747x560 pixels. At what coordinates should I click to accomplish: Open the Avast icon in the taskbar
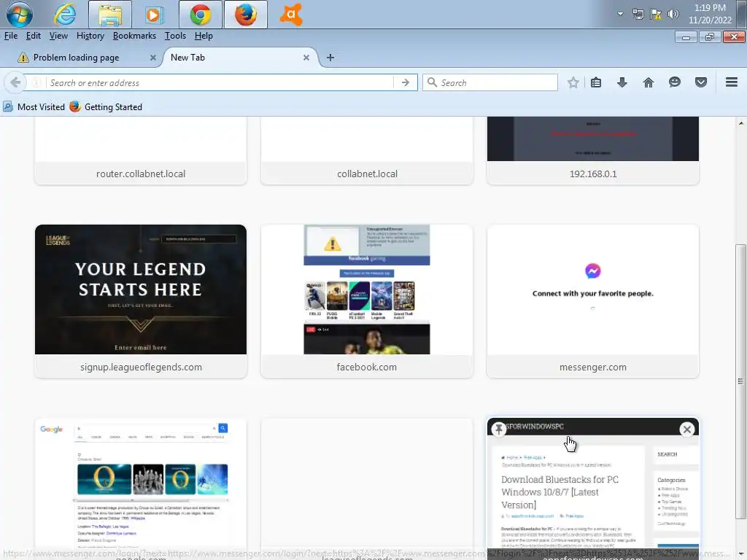291,15
